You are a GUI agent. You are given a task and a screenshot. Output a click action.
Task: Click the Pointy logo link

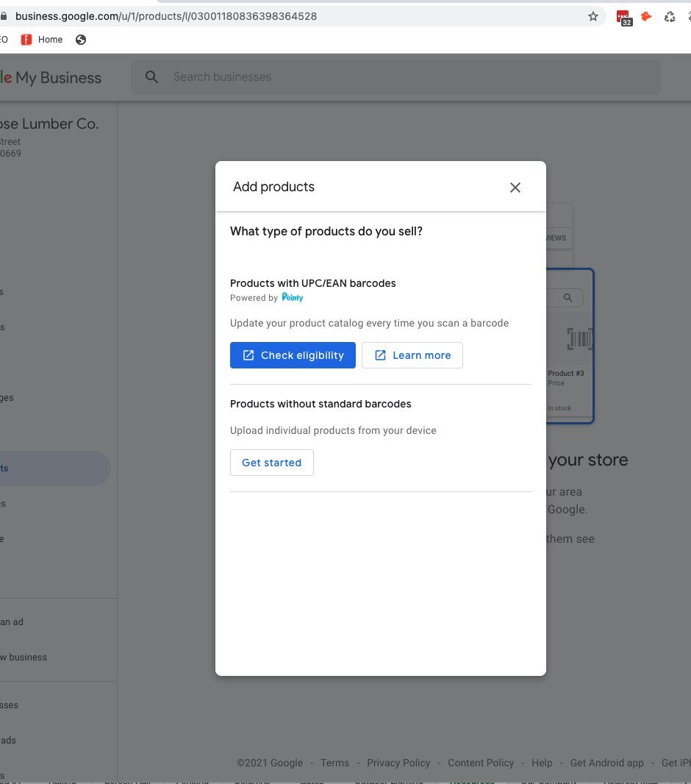click(x=293, y=298)
